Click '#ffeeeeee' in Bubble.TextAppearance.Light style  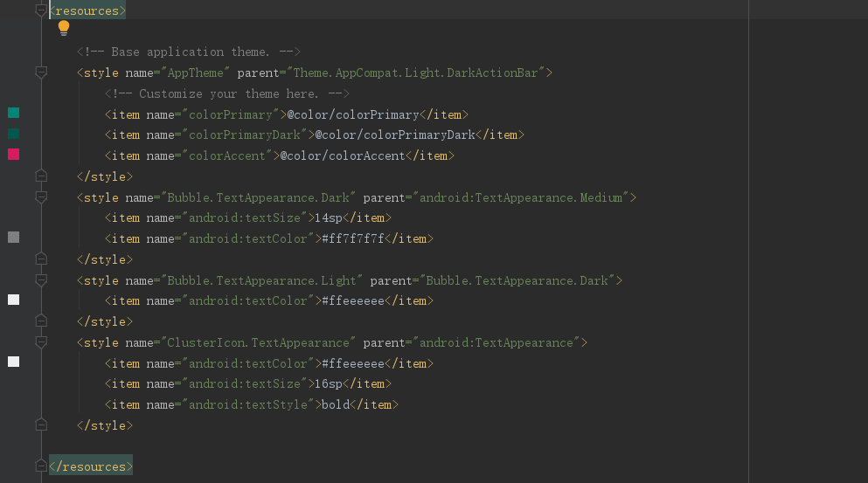tap(353, 301)
